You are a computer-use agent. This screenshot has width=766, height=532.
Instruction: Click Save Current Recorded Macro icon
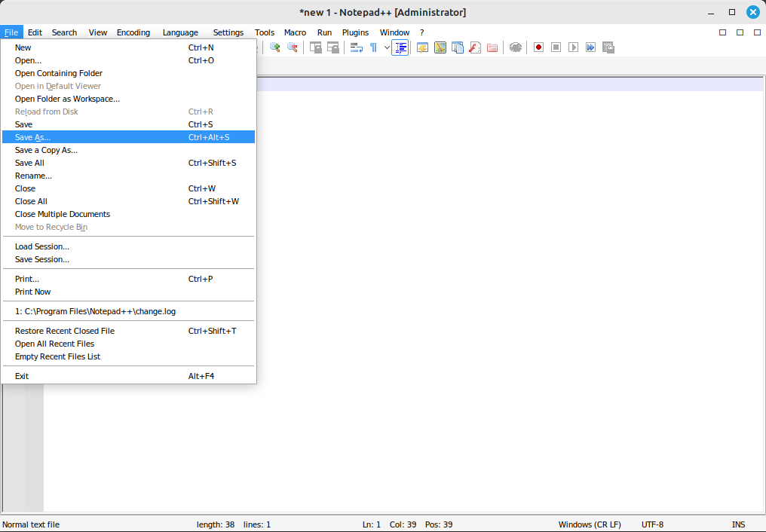click(608, 47)
